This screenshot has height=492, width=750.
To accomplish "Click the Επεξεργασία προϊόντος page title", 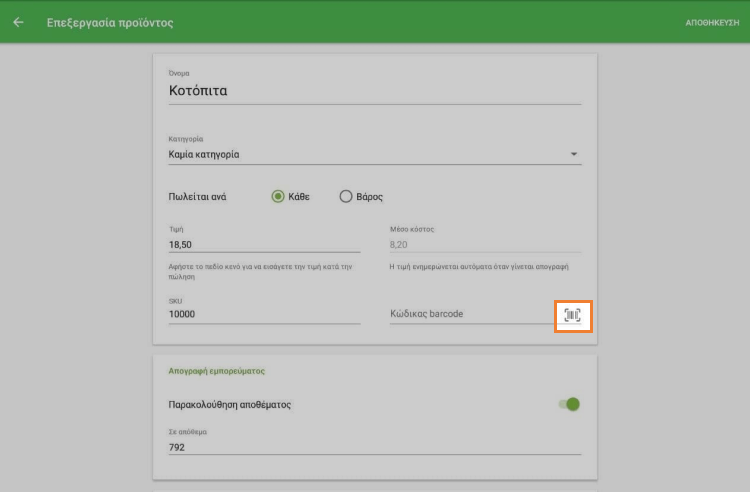I will [x=110, y=22].
